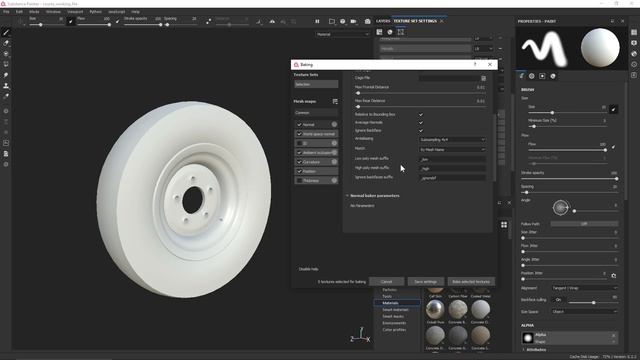
Task: Click the Stroke opacity slider in Properties
Action: 569,179
